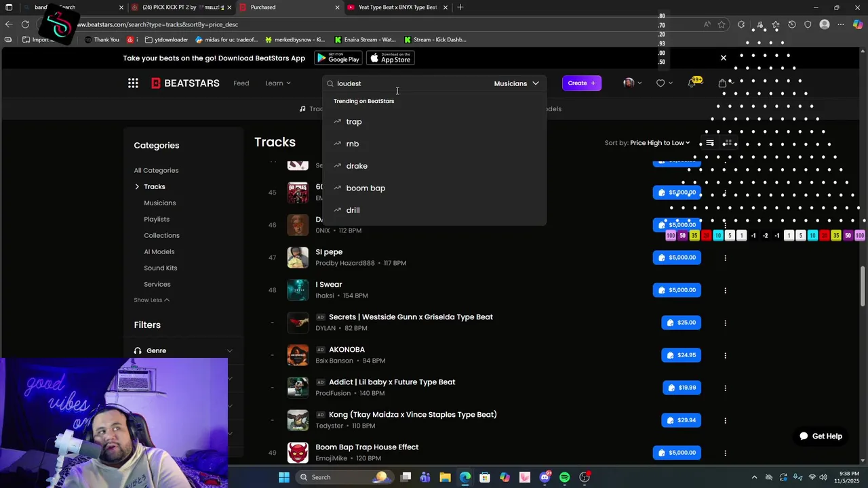Click the Google Play download badge

tap(338, 58)
